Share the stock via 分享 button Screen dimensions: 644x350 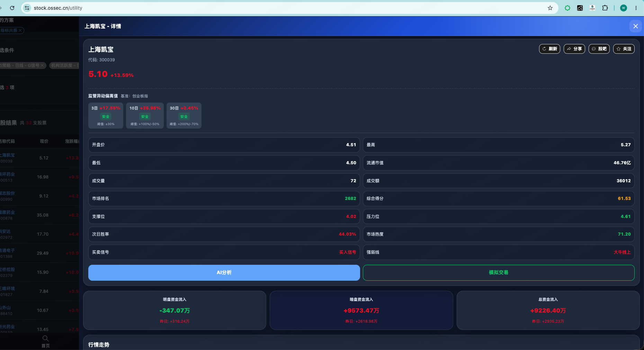tap(574, 49)
